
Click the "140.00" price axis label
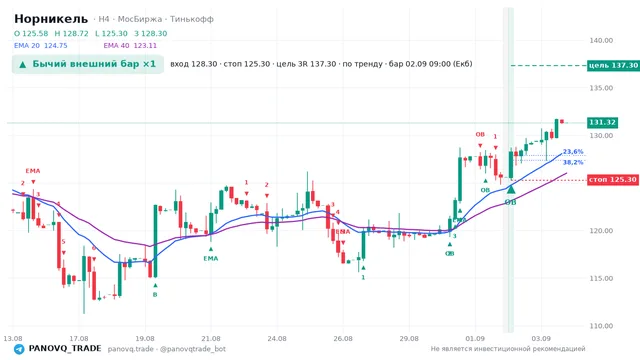pyautogui.click(x=601, y=40)
